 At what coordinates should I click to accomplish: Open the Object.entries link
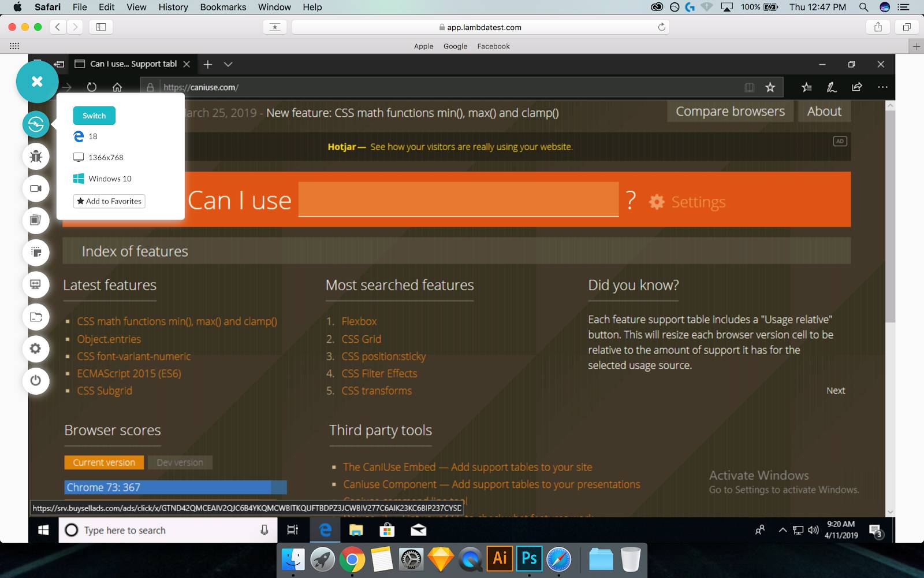click(x=109, y=339)
